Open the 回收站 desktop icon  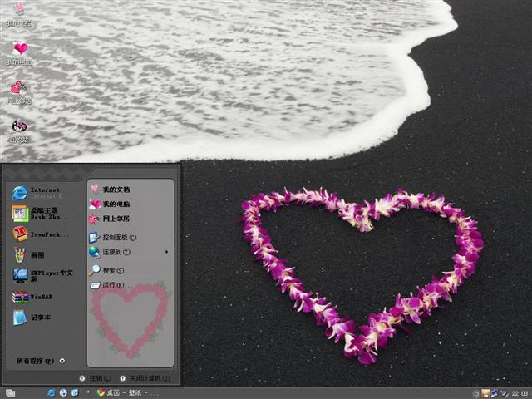pyautogui.click(x=19, y=131)
